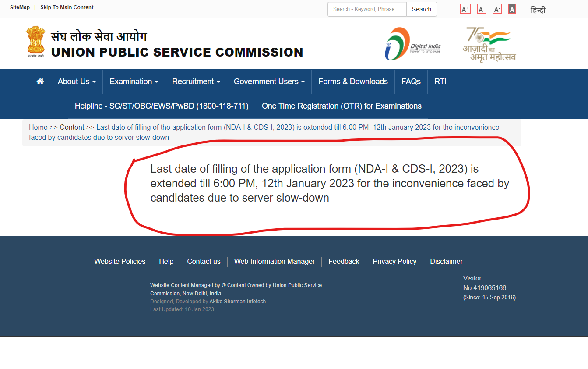Click the normal font size A icon
588x369 pixels.
[481, 9]
